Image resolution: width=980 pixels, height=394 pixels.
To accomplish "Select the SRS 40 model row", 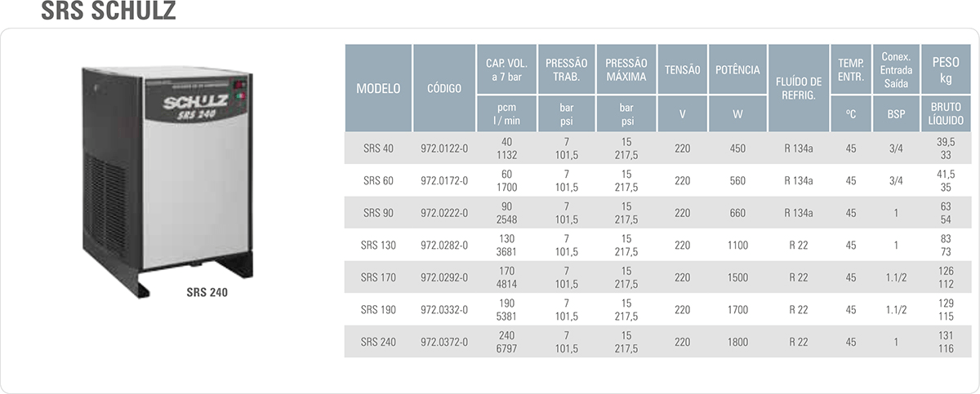I will 657,148.
